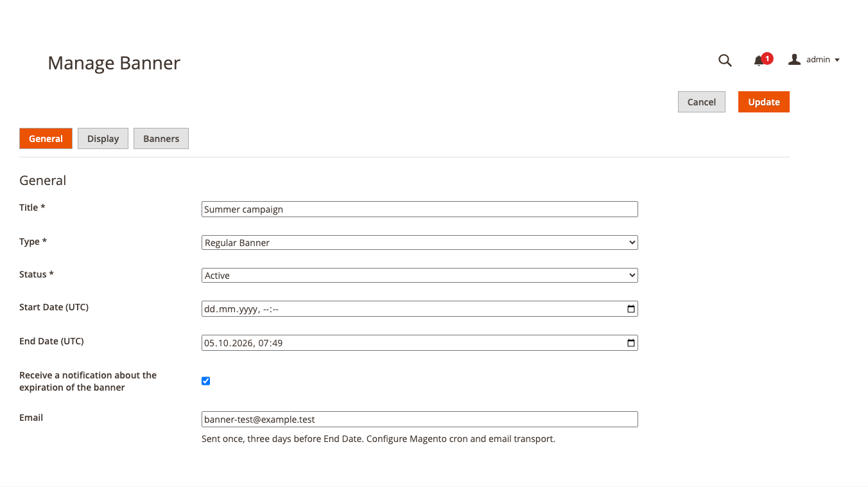Uncheck the expiration notification checkbox
This screenshot has height=487, width=868.
tap(205, 381)
